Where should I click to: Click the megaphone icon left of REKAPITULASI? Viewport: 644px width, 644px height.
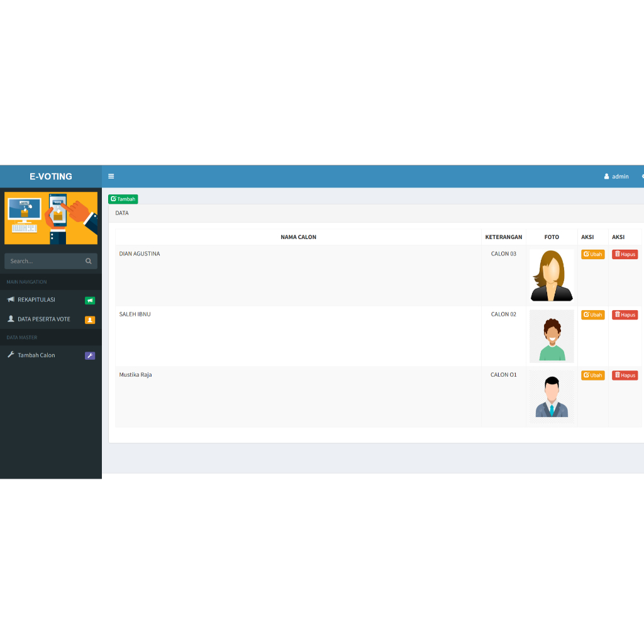point(11,299)
